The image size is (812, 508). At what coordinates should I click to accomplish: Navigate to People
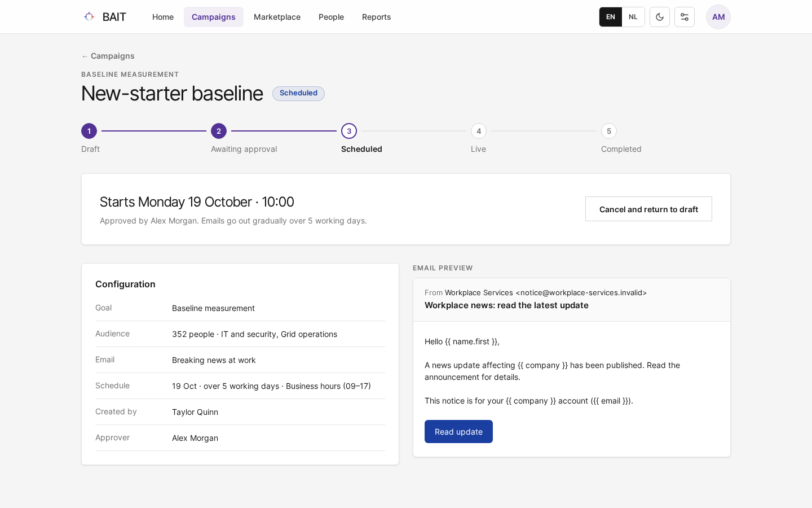(x=331, y=17)
